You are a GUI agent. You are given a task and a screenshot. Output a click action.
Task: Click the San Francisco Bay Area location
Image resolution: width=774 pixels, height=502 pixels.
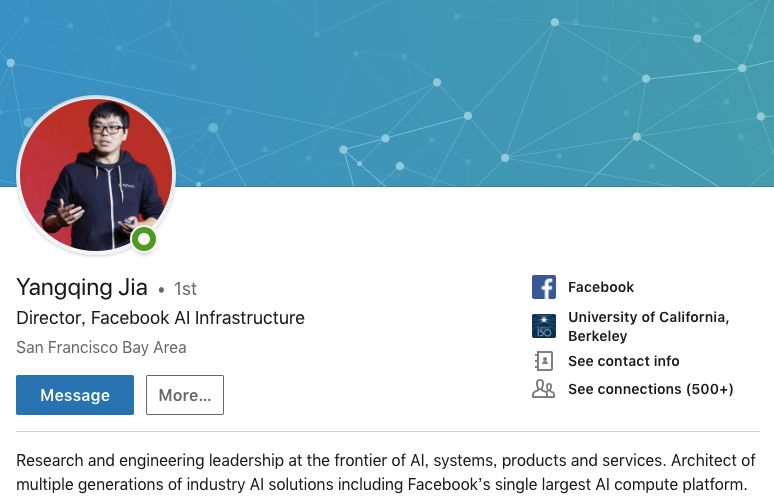coord(101,348)
